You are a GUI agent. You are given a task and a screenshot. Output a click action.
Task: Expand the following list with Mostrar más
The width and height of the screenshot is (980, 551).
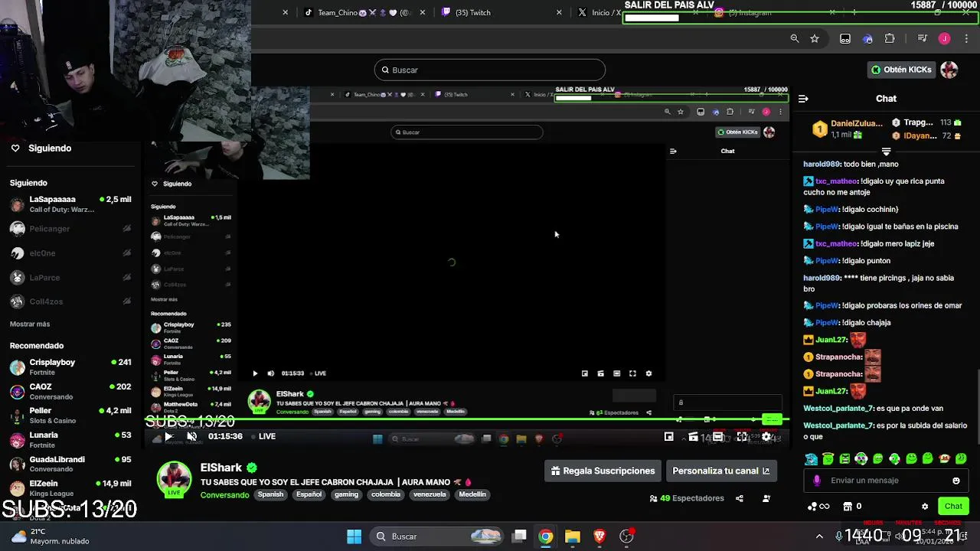[x=30, y=324]
